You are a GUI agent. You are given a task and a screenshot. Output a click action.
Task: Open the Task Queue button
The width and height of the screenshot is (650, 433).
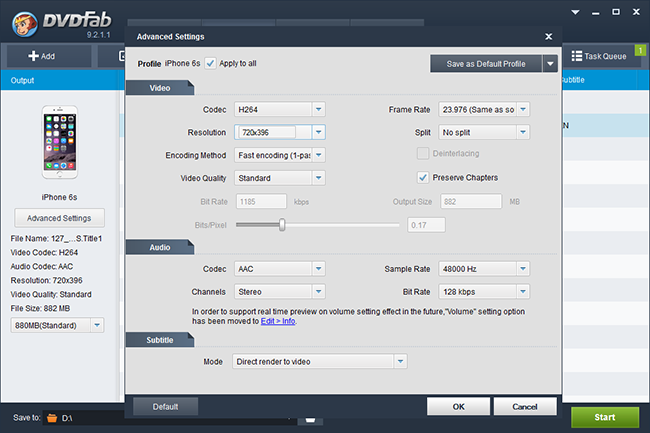(x=604, y=56)
